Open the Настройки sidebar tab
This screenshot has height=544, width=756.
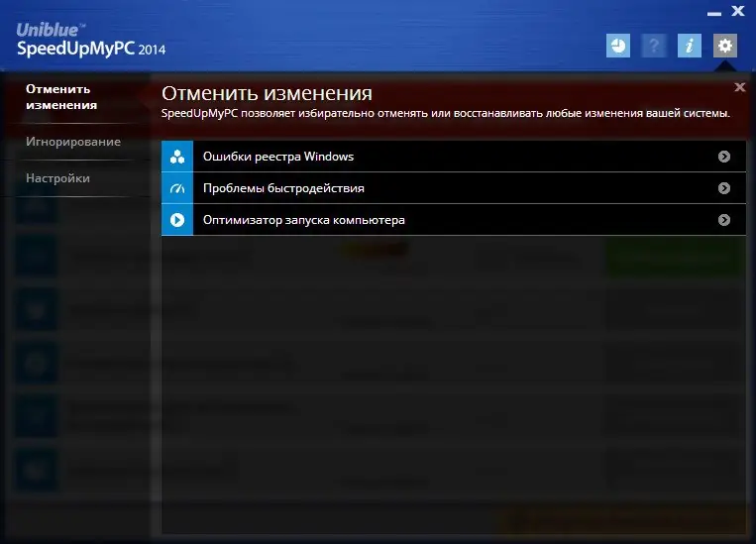pos(57,178)
